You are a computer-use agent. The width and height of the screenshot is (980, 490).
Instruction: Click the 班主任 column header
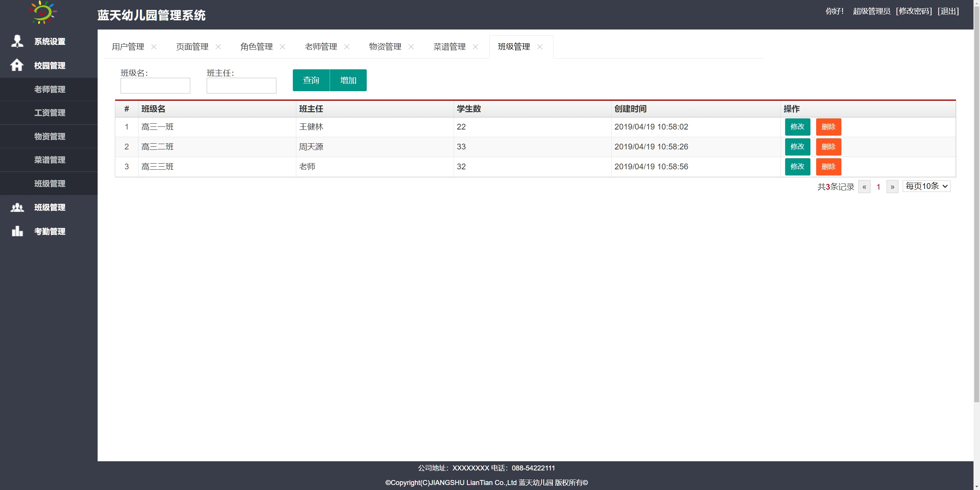click(x=375, y=109)
